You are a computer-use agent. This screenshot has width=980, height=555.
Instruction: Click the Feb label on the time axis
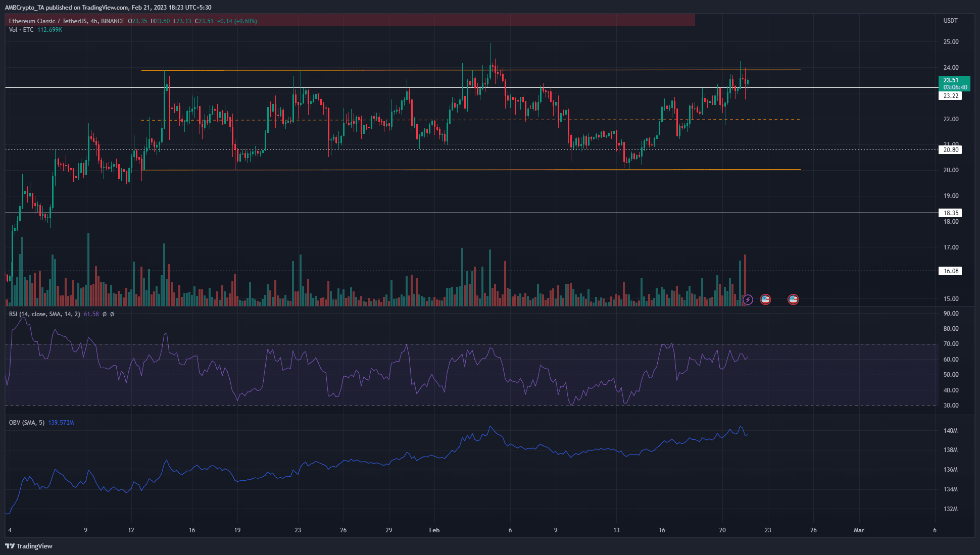pos(434,530)
